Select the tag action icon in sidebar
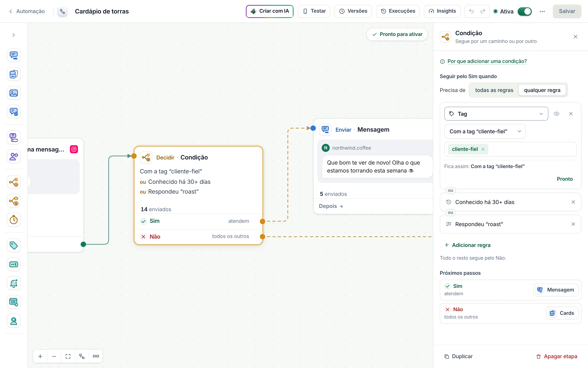The height and width of the screenshot is (368, 588). [14, 245]
